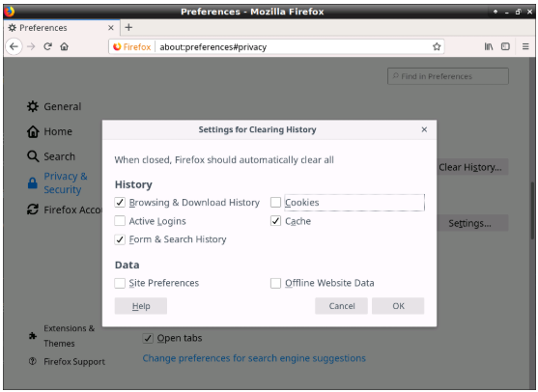Open the hamburger application menu
The height and width of the screenshot is (392, 538).
click(525, 46)
